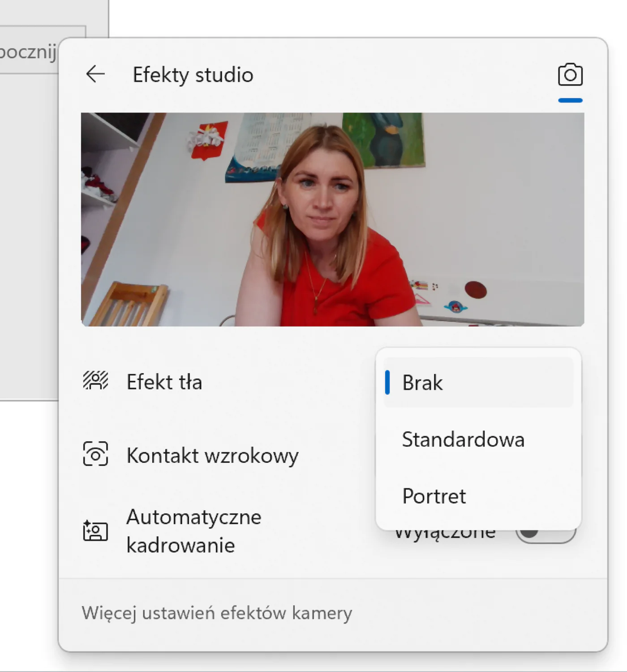This screenshot has height=672, width=627.
Task: Select Brak in the background effect list
Action: pyautogui.click(x=478, y=383)
